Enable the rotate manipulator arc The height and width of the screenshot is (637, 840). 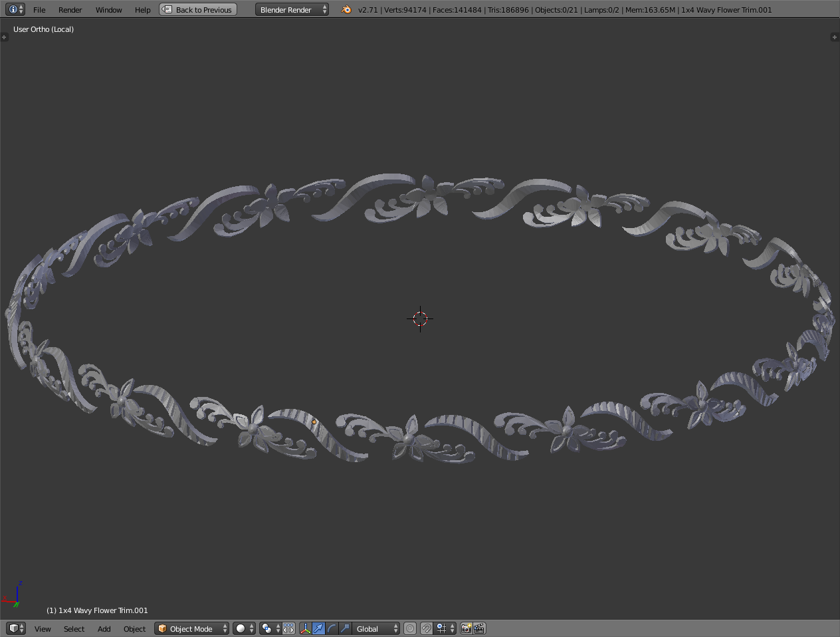point(332,628)
